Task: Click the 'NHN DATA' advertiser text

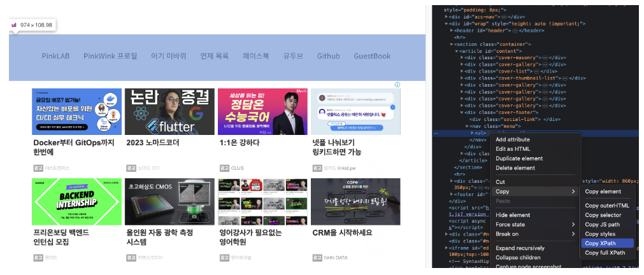Action: coord(336,258)
